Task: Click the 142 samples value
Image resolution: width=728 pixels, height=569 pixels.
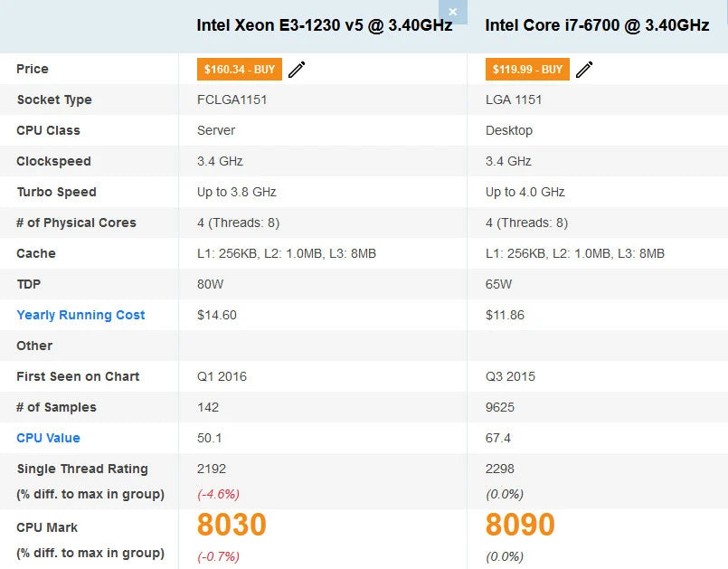Action: (x=208, y=407)
